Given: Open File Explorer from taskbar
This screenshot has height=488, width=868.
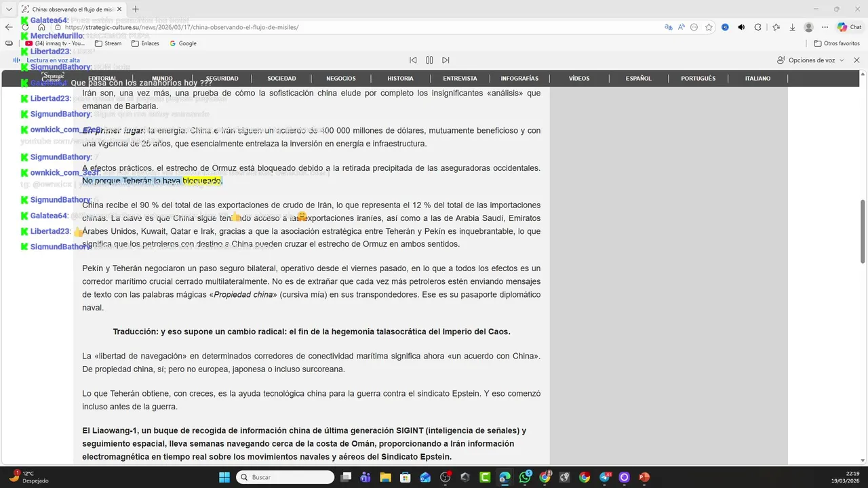Looking at the screenshot, I should (x=385, y=477).
